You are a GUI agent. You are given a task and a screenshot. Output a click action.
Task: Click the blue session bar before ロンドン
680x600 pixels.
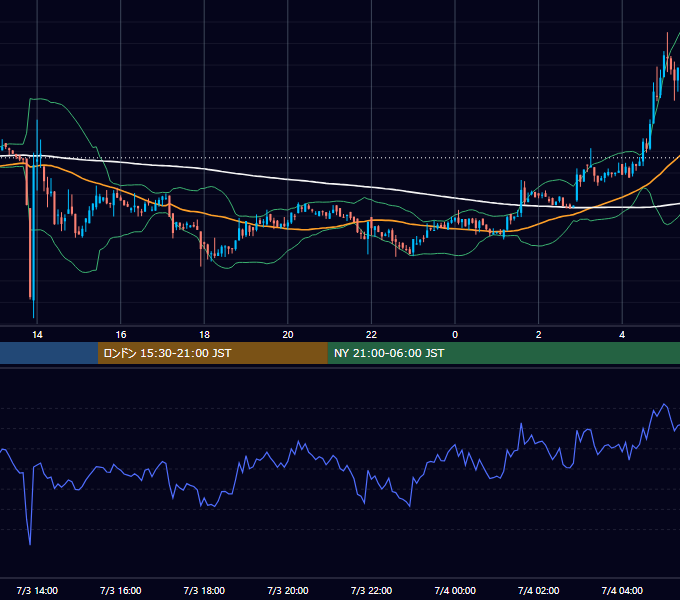tap(49, 353)
